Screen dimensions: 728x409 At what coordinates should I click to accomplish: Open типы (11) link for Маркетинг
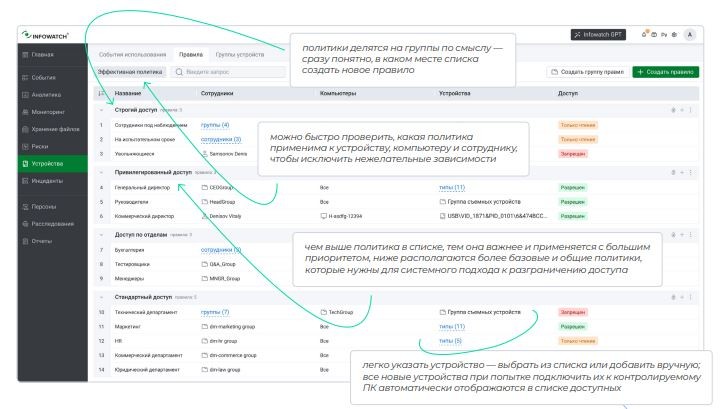(x=452, y=326)
